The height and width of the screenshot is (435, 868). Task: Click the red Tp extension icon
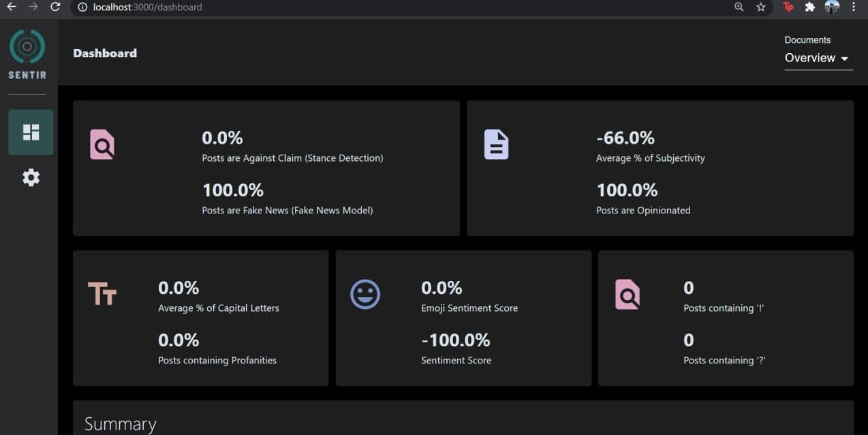coord(788,7)
